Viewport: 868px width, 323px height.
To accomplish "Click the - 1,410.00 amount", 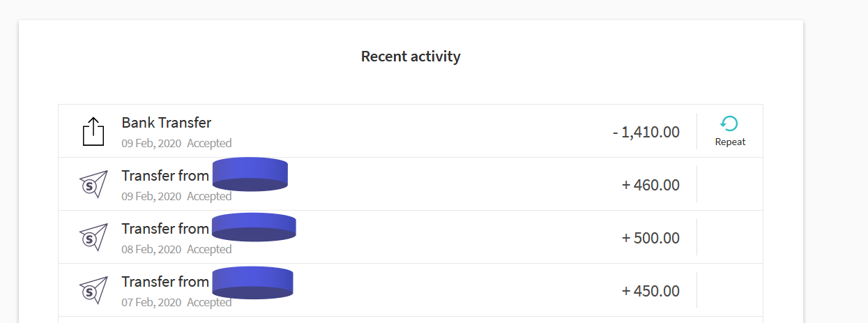I will coord(646,132).
